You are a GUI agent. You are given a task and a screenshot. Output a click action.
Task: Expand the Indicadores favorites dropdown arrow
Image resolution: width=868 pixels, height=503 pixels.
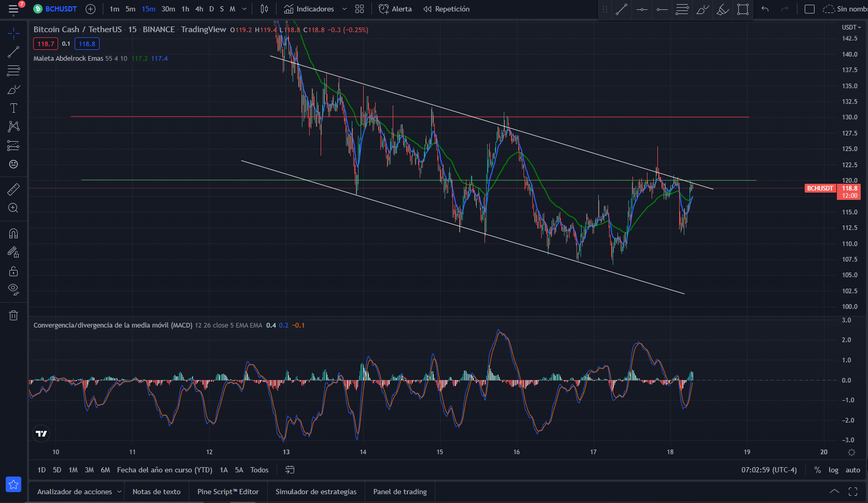point(344,9)
